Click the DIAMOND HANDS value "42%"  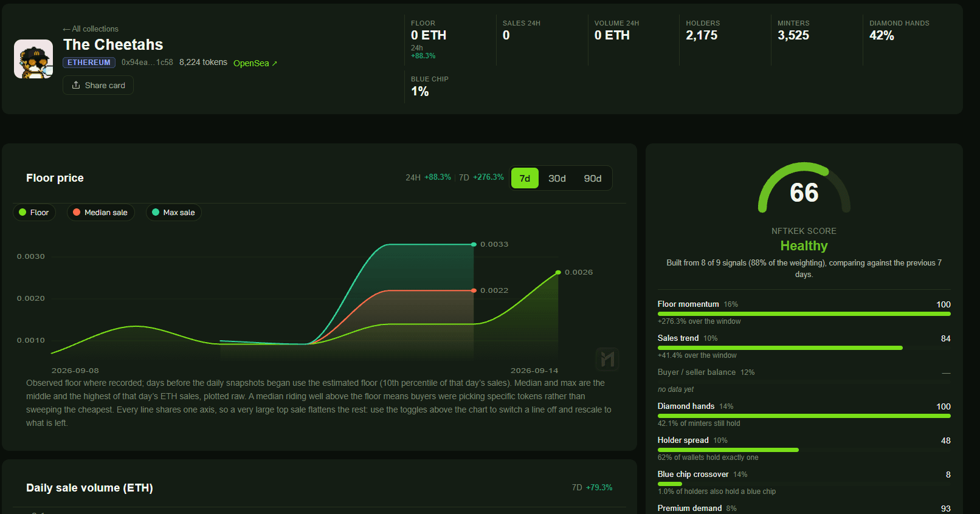(882, 35)
